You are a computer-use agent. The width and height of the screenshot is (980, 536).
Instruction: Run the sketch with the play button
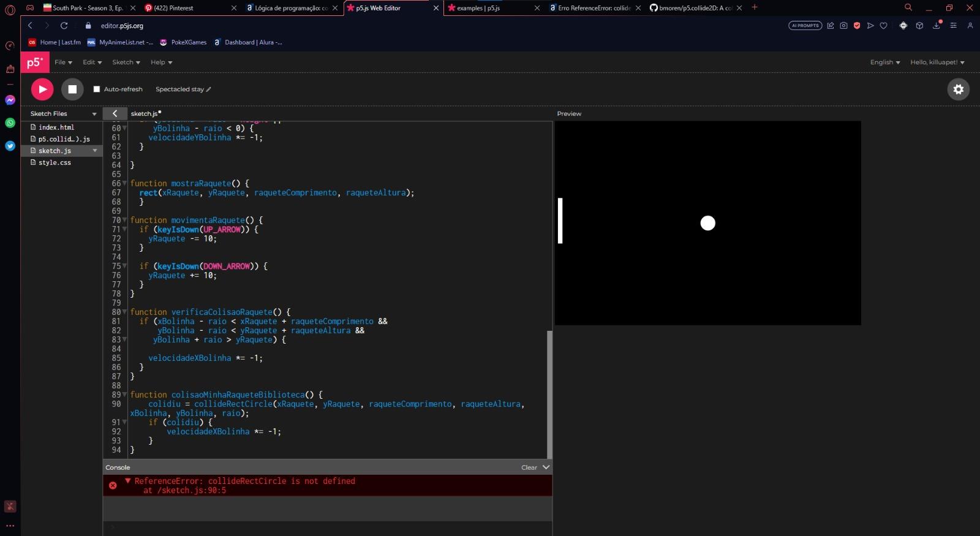point(42,89)
